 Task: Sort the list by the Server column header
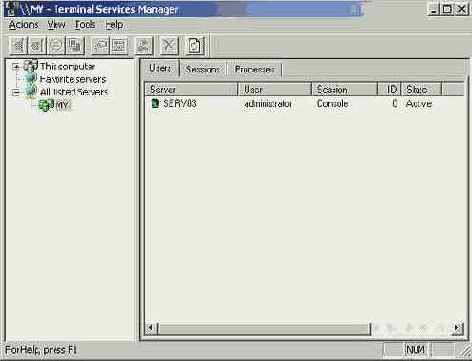tap(192, 89)
